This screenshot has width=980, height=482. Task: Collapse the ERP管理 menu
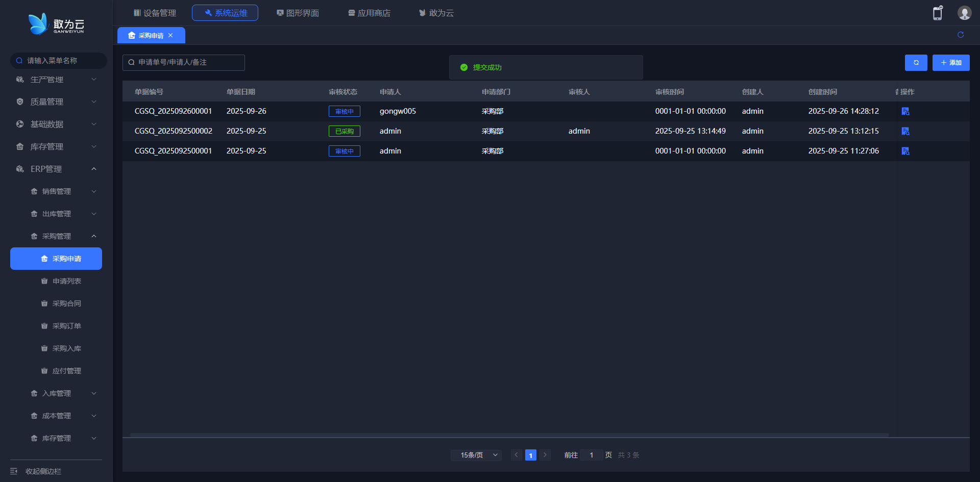coord(56,169)
